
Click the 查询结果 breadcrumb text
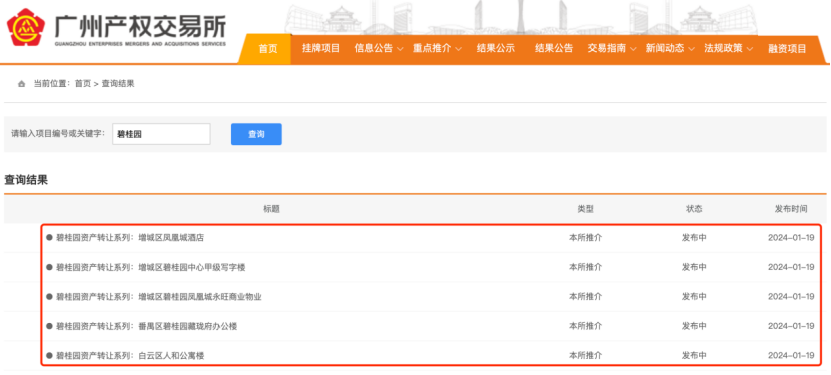pos(118,84)
